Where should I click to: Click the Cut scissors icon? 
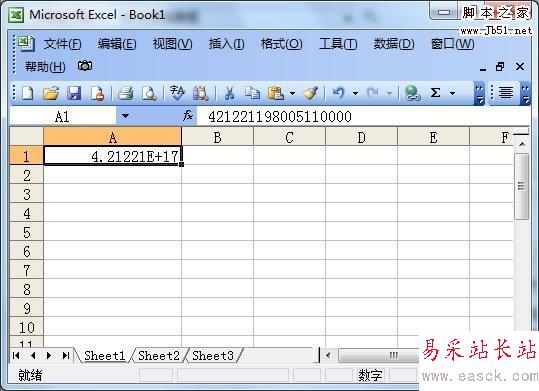point(229,93)
